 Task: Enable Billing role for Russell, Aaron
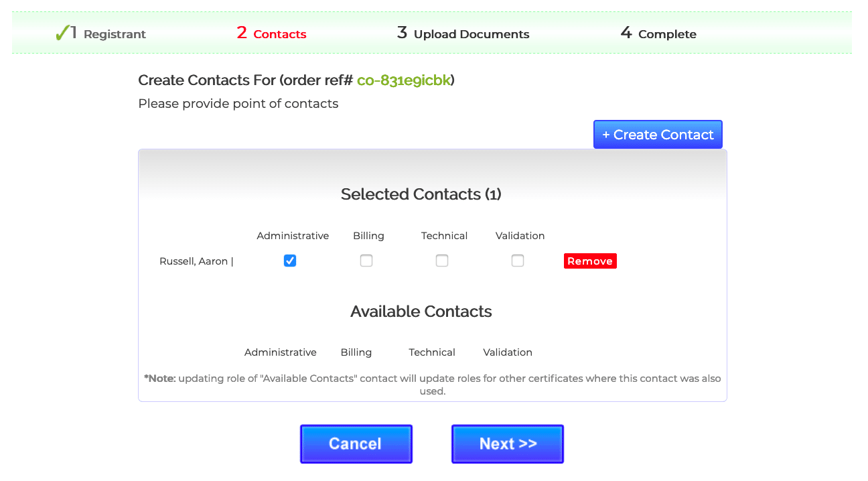point(366,261)
